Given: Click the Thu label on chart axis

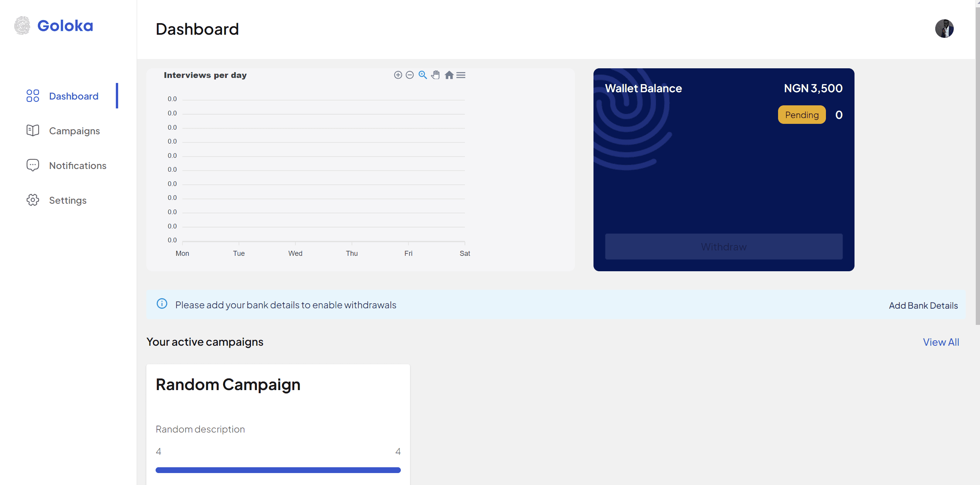Looking at the screenshot, I should pos(352,253).
